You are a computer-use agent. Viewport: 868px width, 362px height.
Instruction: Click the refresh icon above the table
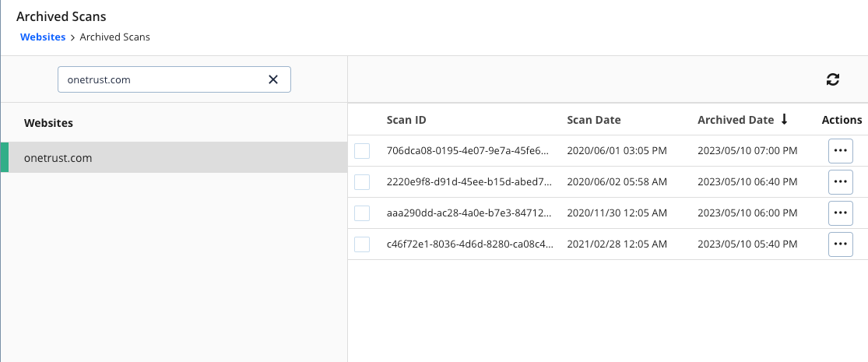click(x=832, y=79)
